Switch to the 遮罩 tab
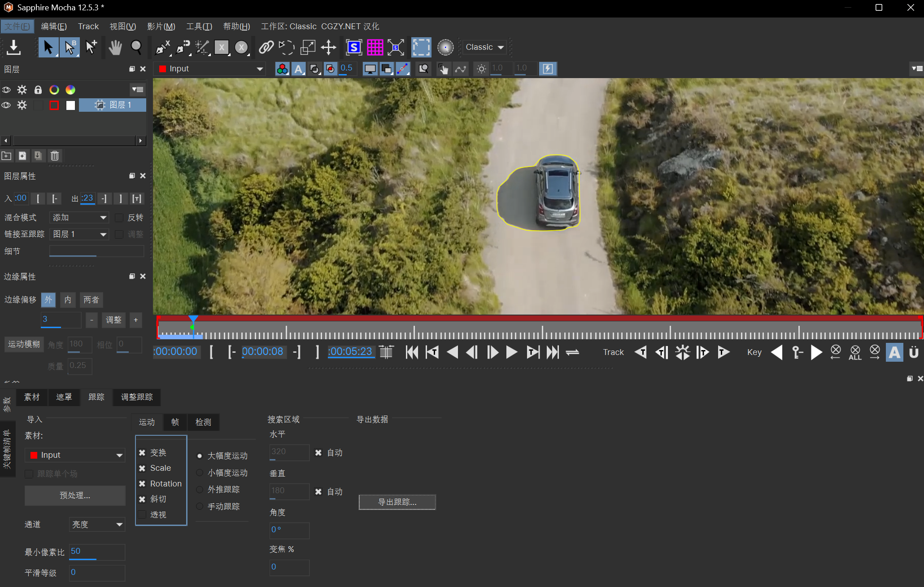The height and width of the screenshot is (587, 924). click(64, 397)
